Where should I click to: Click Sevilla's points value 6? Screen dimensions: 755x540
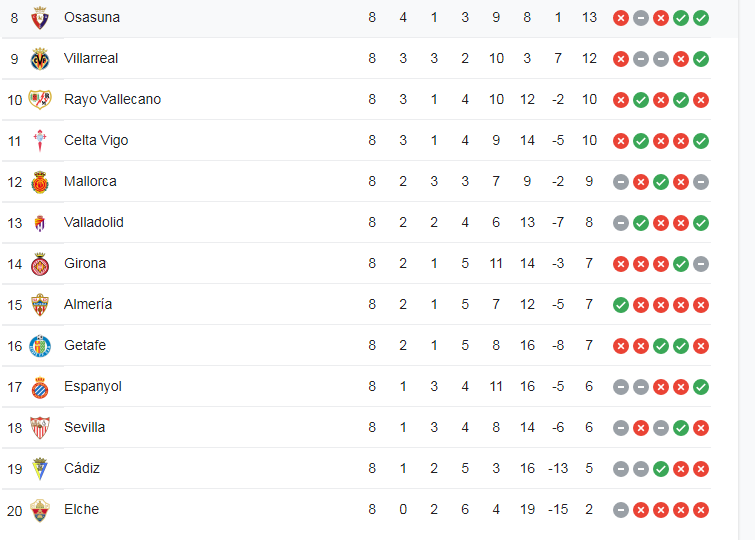[590, 427]
